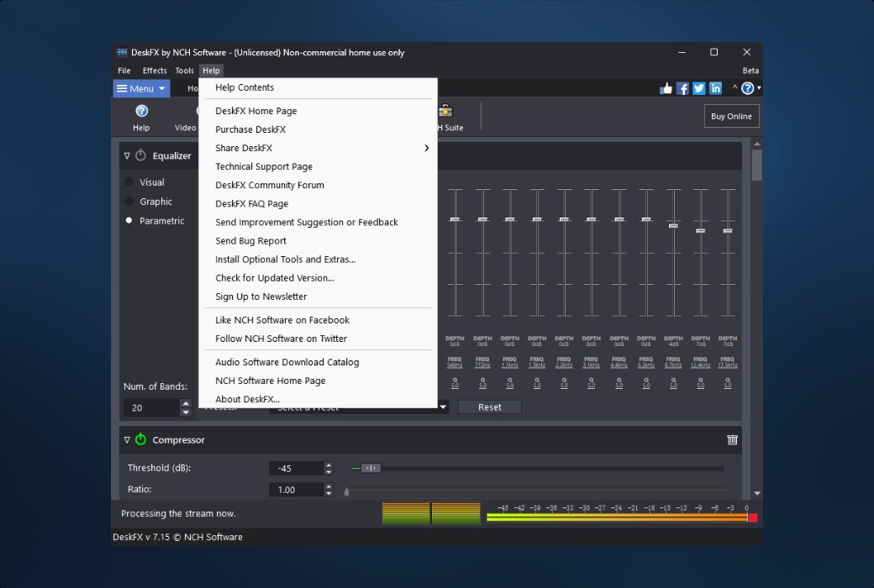874x588 pixels.
Task: Collapse the Equalizer panel
Action: tap(126, 155)
